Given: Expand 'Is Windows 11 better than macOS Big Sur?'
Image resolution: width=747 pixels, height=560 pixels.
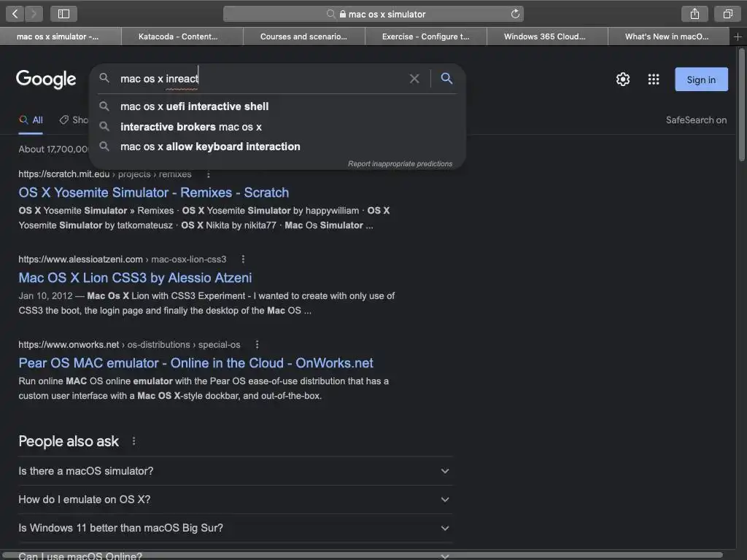Looking at the screenshot, I should pos(235,528).
